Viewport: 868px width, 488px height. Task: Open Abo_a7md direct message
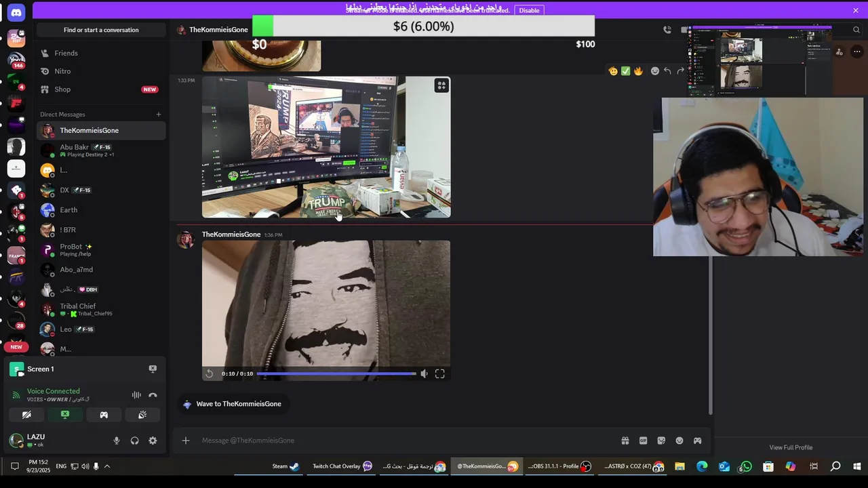point(101,270)
